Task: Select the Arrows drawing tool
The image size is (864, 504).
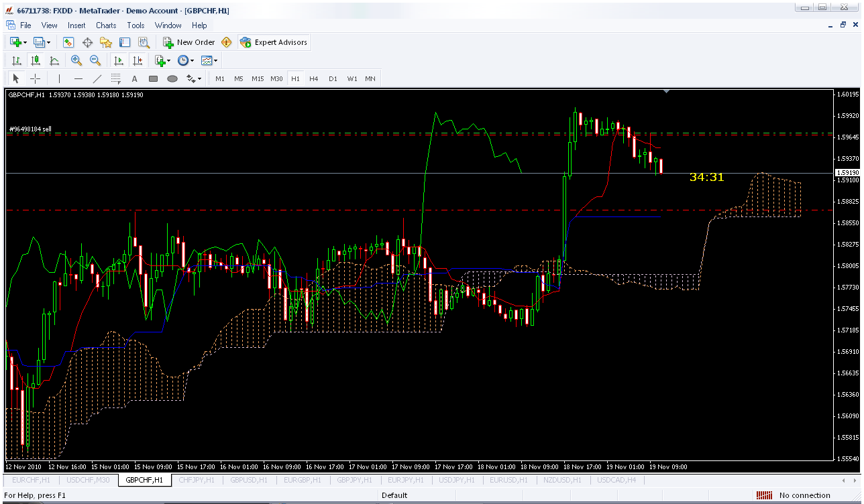Action: (190, 78)
